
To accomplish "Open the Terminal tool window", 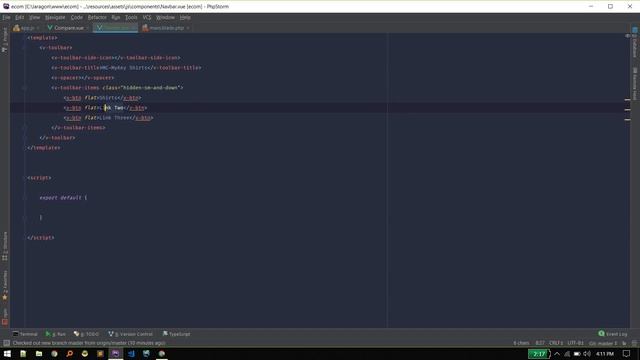I will (25, 334).
